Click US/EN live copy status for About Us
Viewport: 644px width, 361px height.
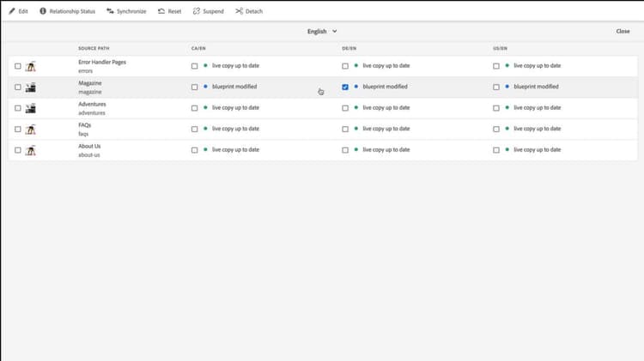tap(538, 150)
